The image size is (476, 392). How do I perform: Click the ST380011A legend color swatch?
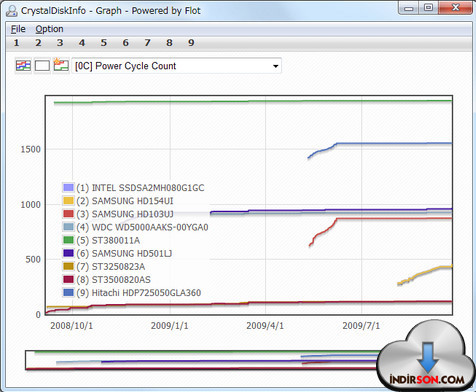coord(68,240)
